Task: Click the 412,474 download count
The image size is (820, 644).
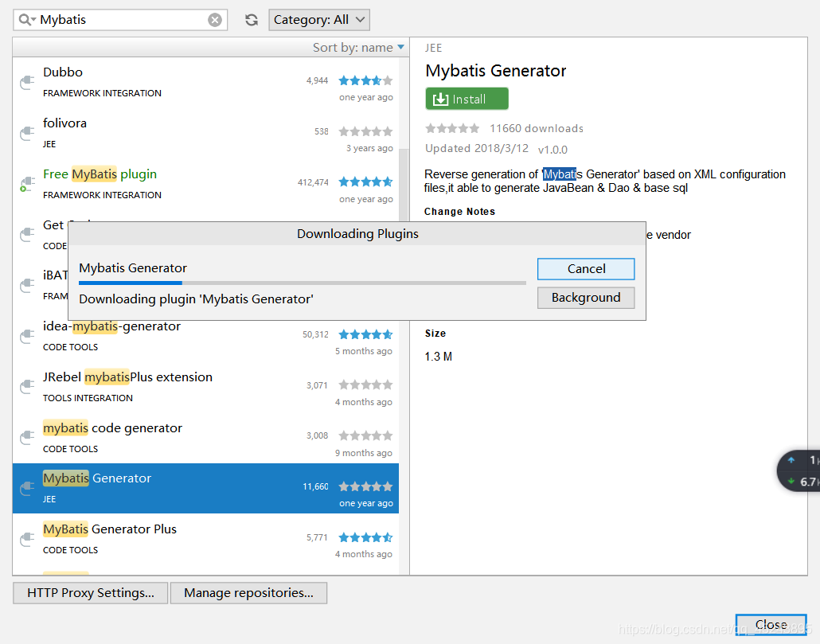Action: [313, 182]
